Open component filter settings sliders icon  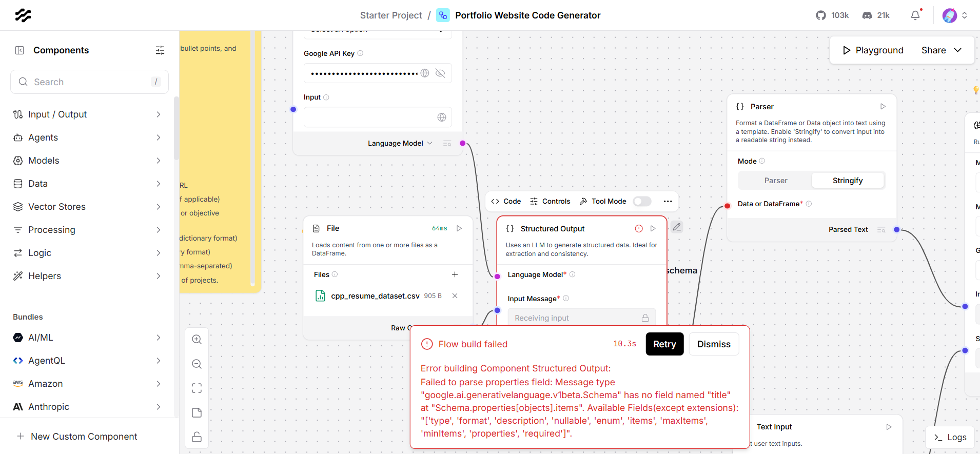pos(160,50)
